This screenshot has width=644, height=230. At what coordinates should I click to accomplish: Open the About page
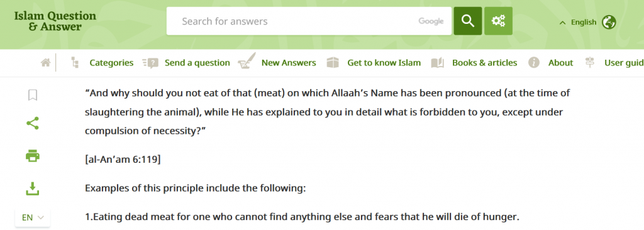pos(560,63)
